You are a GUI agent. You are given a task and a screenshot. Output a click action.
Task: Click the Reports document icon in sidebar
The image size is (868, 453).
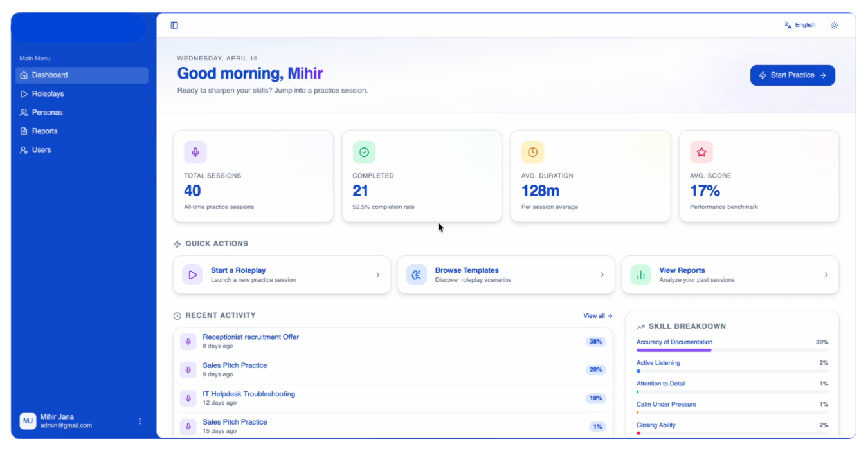point(24,131)
